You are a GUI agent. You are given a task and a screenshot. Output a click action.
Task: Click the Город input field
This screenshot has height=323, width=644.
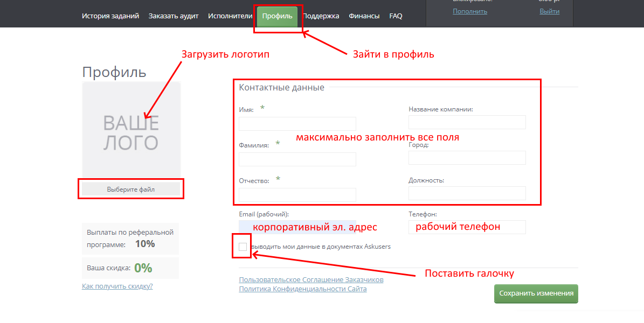tap(467, 158)
